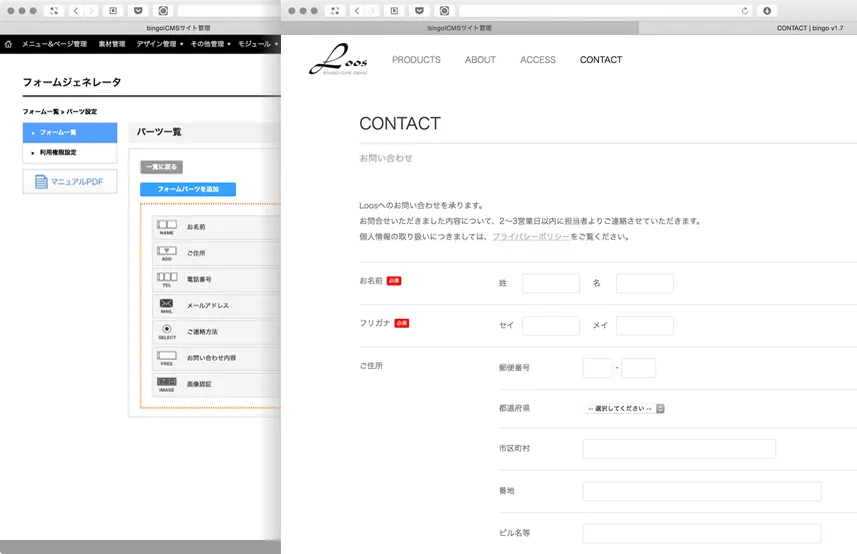This screenshot has width=857, height=554.
Task: Click the ADD address part icon
Action: (x=166, y=252)
